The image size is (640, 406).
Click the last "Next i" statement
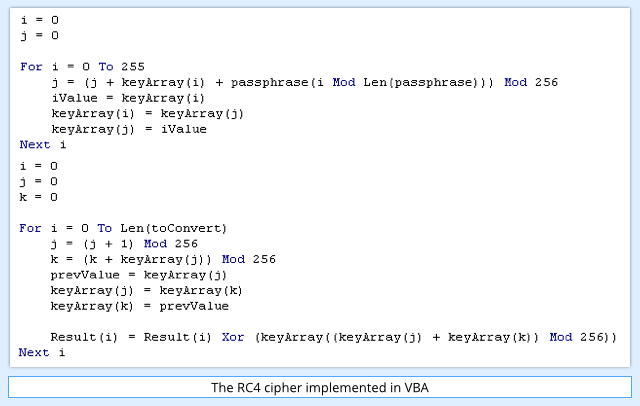(42, 352)
